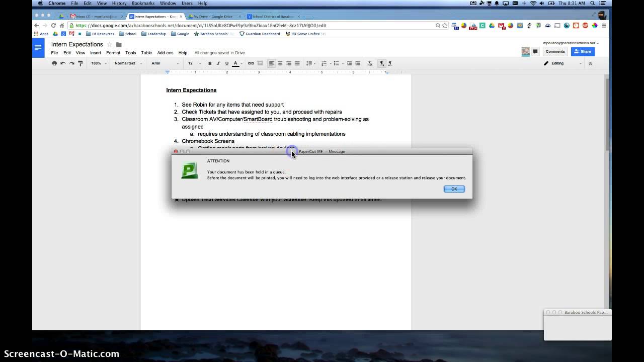Set justified text alignment
Viewport: 644px width, 362px height.
pyautogui.click(x=297, y=63)
